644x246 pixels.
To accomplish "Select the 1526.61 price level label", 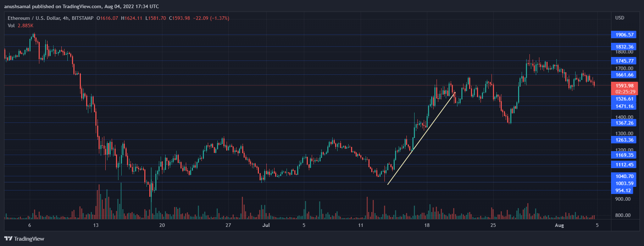I will click(624, 99).
